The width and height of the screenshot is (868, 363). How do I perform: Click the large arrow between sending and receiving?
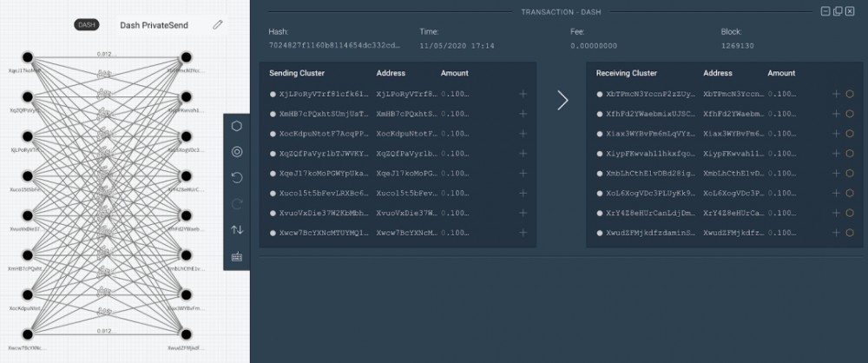(562, 101)
